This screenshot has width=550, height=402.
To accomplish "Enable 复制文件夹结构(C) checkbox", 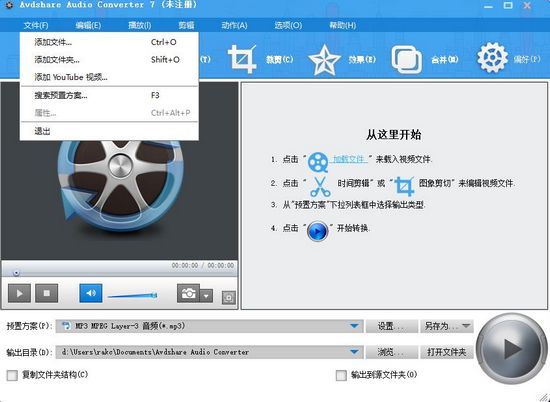I will click(12, 375).
